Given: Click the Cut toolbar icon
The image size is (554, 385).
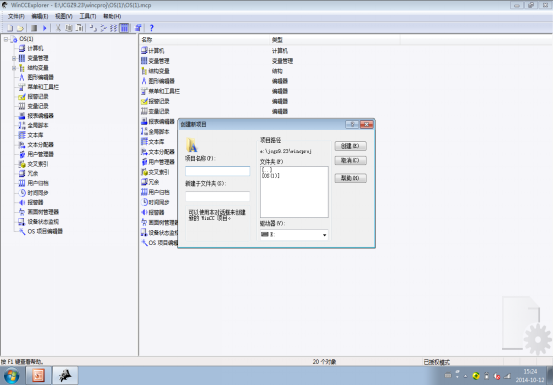Looking at the screenshot, I should (x=58, y=28).
